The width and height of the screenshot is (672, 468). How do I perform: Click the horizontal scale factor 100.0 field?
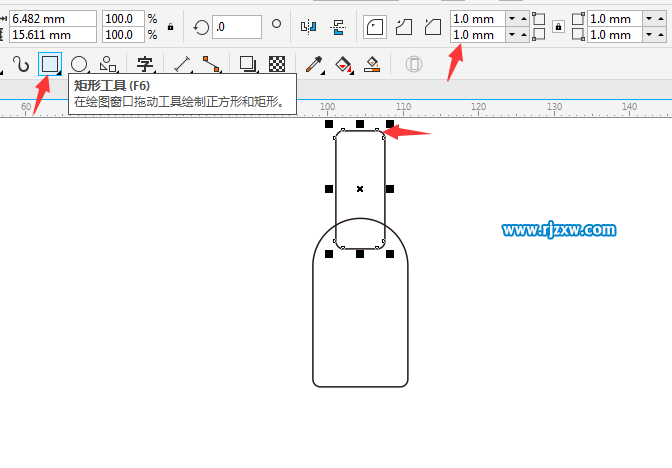coord(123,19)
